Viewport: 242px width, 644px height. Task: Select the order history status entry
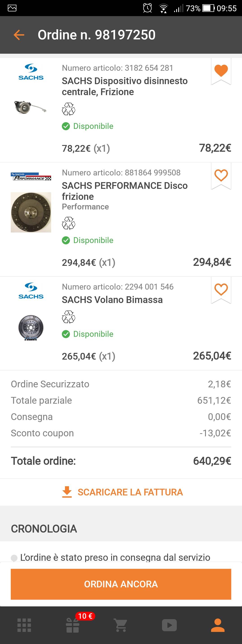point(115,557)
